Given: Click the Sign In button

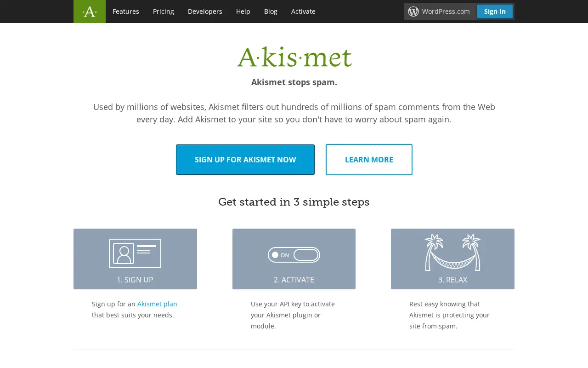Looking at the screenshot, I should [x=495, y=11].
